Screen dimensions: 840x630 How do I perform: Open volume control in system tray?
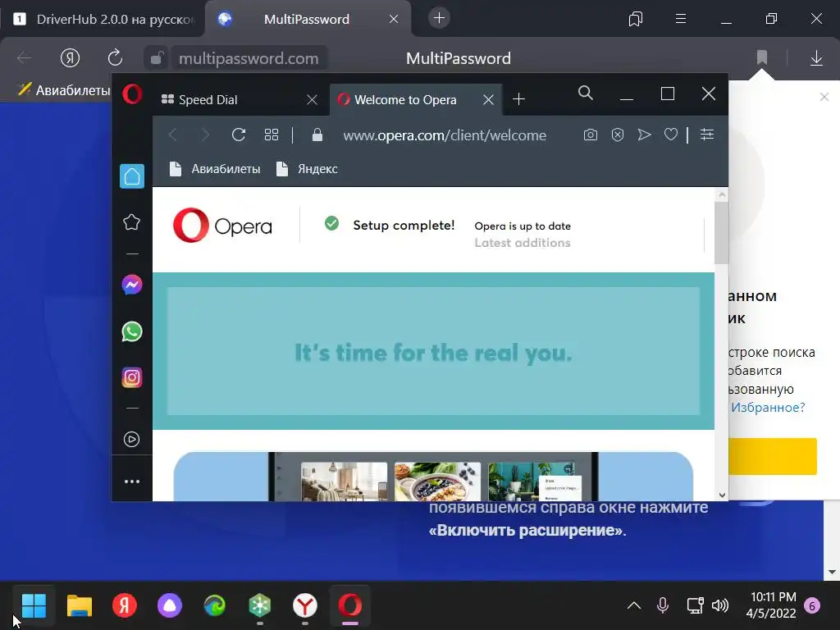tap(719, 606)
